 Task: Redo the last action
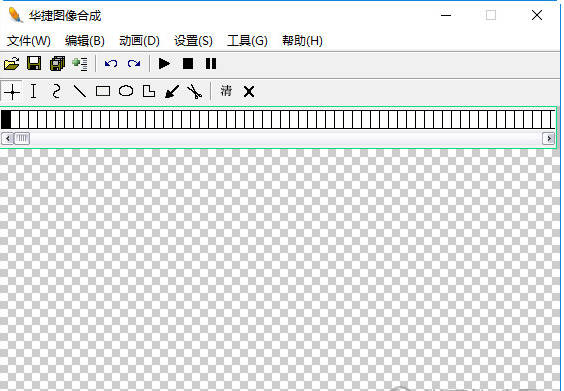tap(134, 64)
